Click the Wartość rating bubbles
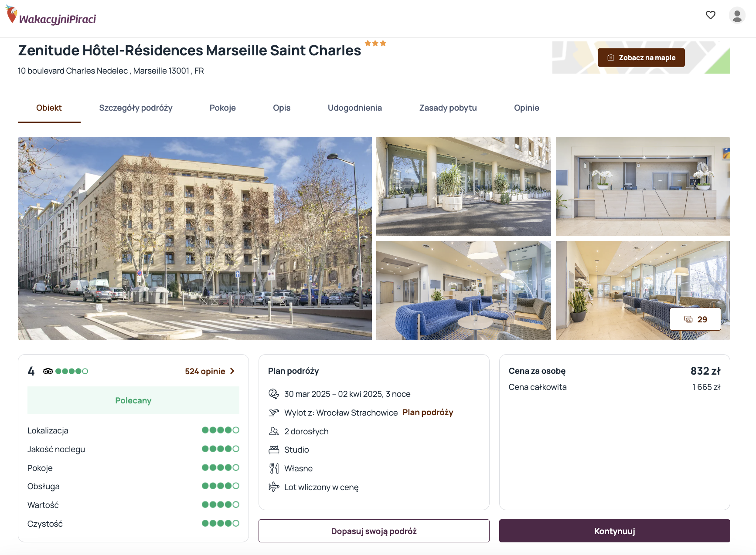 pyautogui.click(x=221, y=505)
